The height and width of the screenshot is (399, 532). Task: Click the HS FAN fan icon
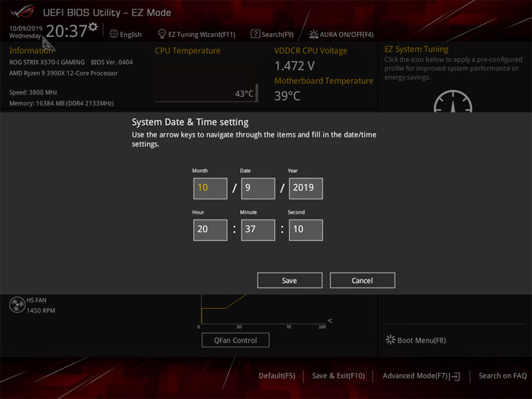click(17, 304)
